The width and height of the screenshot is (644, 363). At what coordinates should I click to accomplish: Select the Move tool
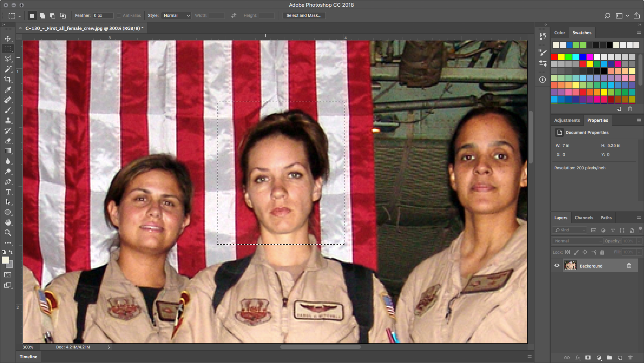8,38
